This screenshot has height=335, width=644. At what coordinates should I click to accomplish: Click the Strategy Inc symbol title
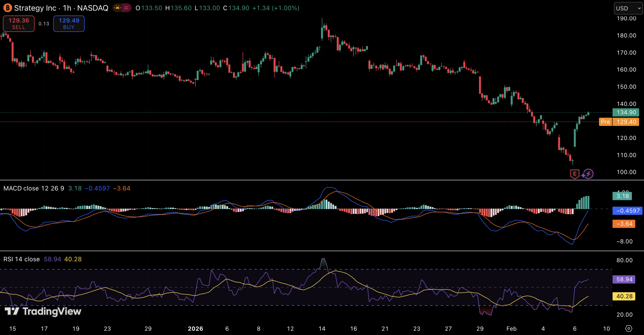pyautogui.click(x=35, y=8)
